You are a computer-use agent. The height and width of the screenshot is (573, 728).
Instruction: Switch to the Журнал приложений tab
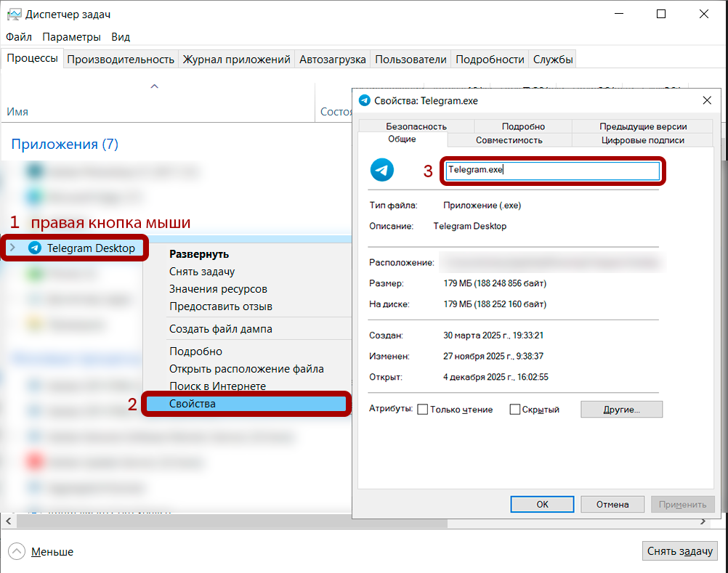click(236, 60)
